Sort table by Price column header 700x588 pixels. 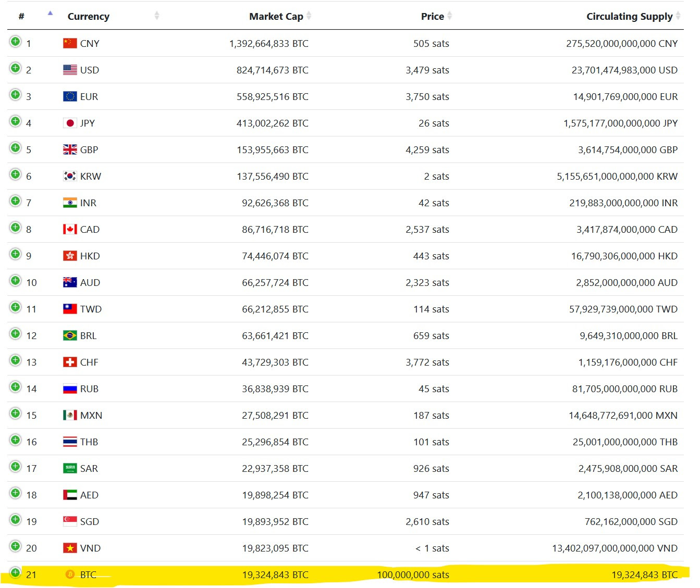[x=433, y=16]
